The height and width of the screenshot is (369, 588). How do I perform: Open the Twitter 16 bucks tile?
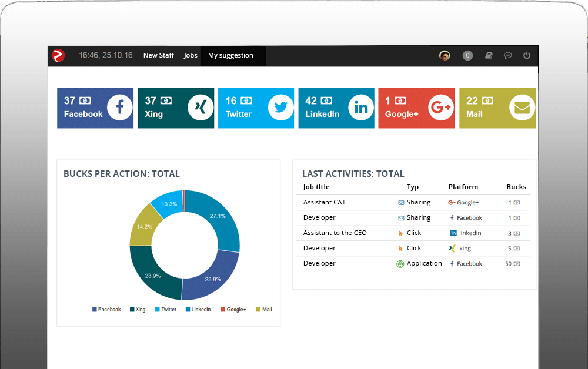[256, 108]
